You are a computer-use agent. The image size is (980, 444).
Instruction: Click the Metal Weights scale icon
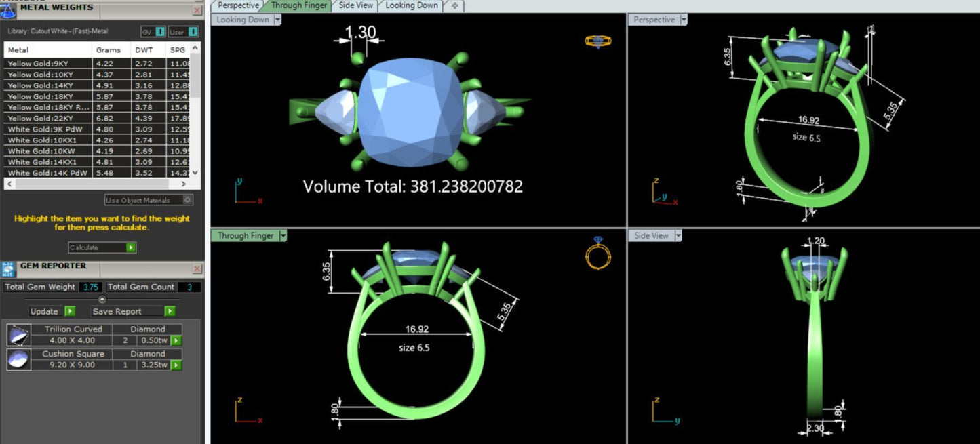[x=8, y=7]
